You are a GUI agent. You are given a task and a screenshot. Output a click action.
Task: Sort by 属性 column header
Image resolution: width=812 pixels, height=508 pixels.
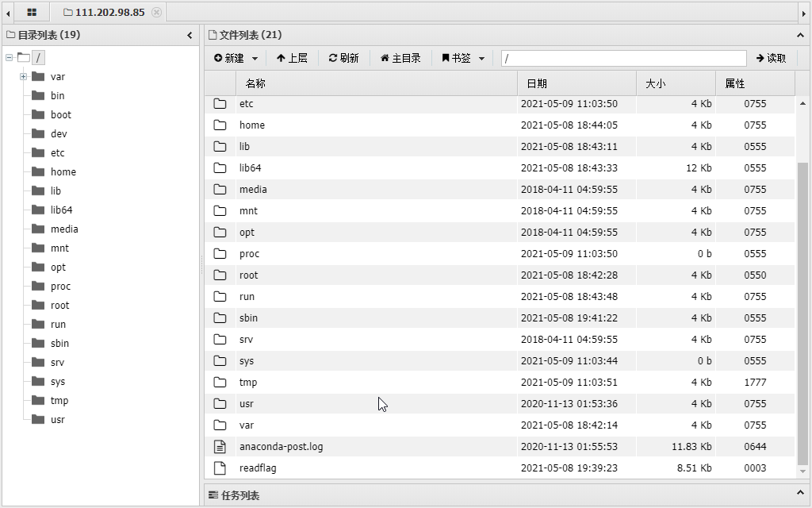pyautogui.click(x=755, y=83)
